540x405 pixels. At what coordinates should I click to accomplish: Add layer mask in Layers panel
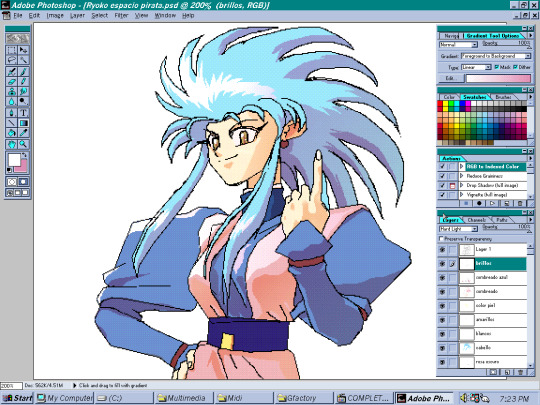pos(493,372)
